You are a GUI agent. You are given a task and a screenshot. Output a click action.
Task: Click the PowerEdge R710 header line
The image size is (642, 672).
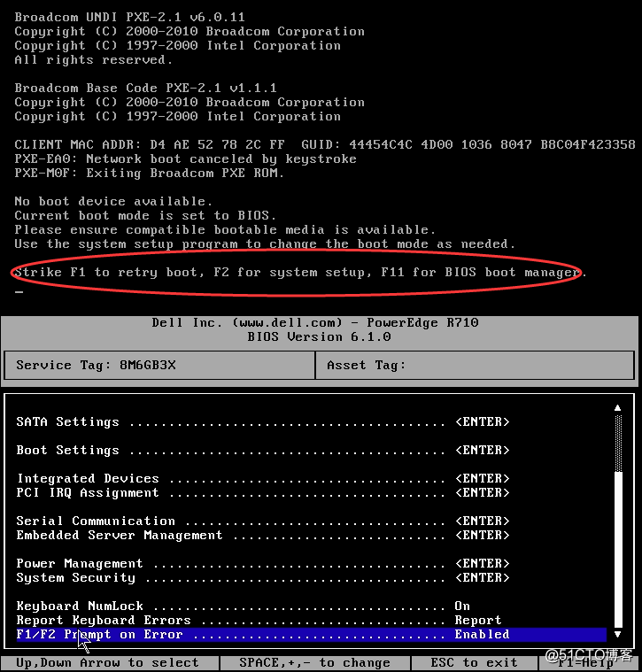pyautogui.click(x=315, y=322)
